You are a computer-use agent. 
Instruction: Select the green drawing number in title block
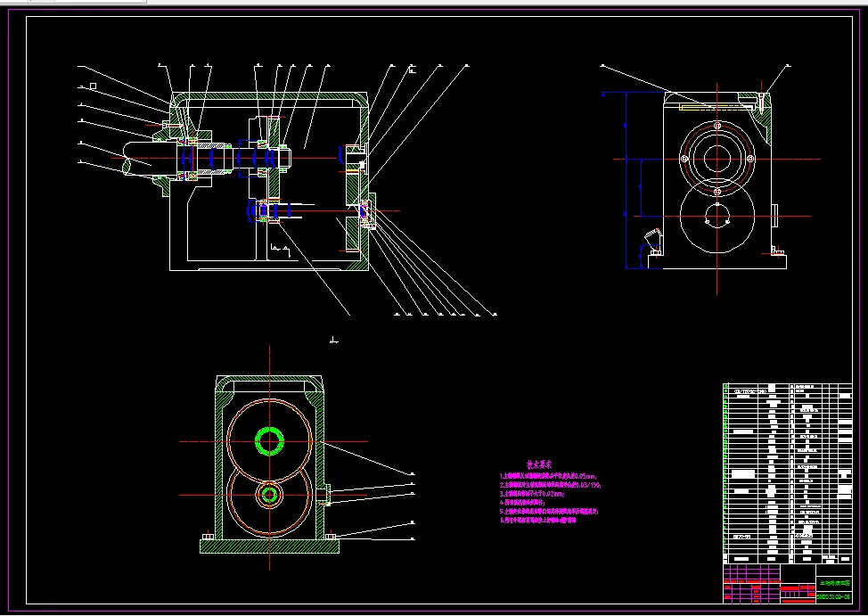coord(833,597)
